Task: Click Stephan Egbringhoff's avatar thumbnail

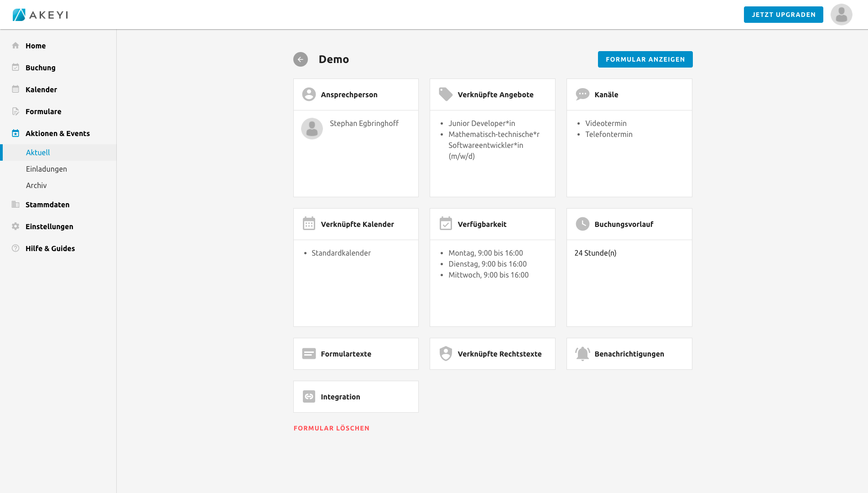Action: click(x=312, y=129)
